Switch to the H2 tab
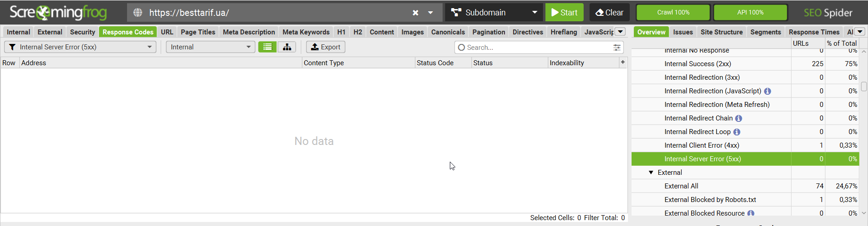Screen dimensions: 868x226 tap(358, 32)
